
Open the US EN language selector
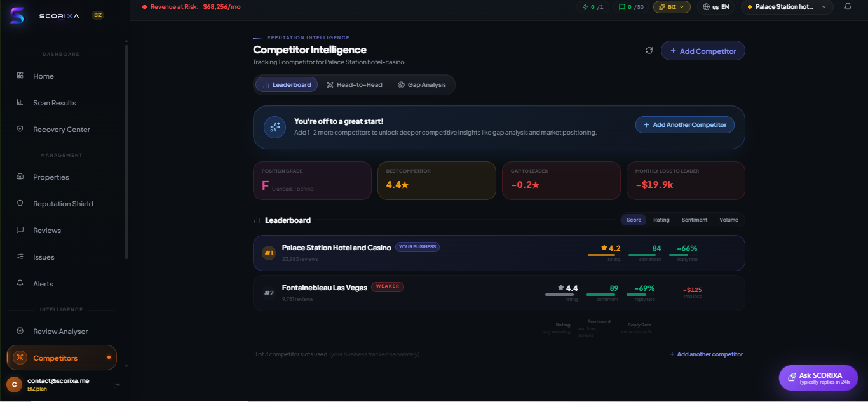tap(716, 7)
